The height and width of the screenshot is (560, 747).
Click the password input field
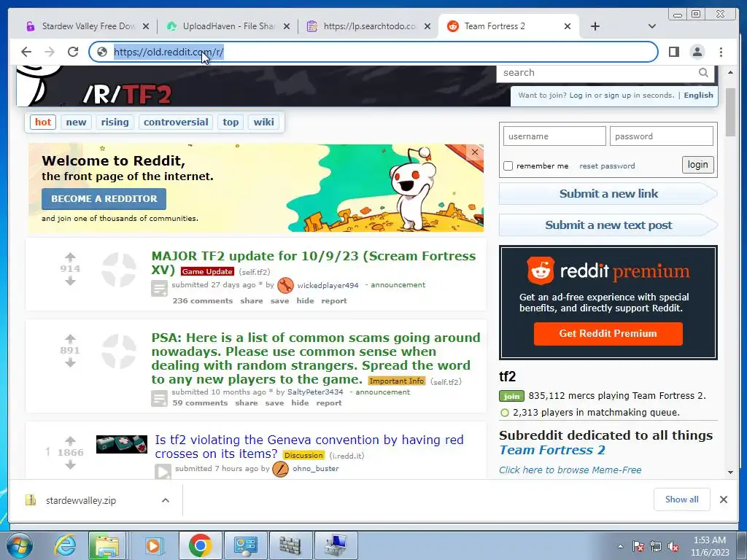661,136
